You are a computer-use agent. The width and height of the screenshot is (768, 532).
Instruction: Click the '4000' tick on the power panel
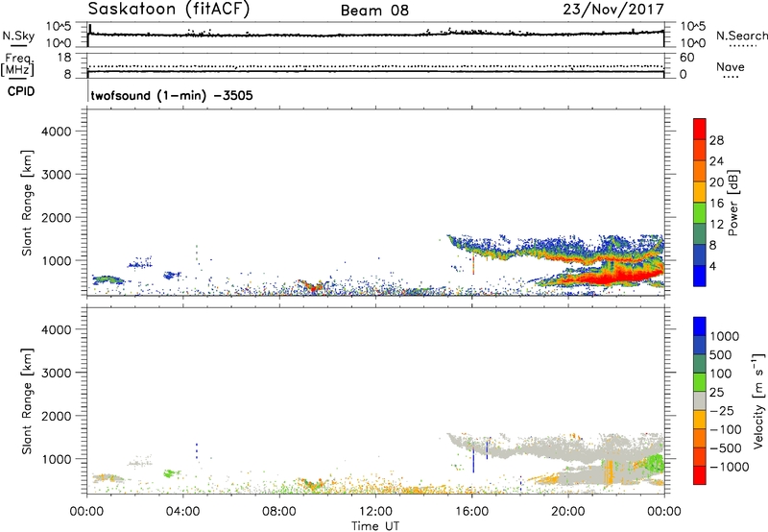[x=57, y=132]
